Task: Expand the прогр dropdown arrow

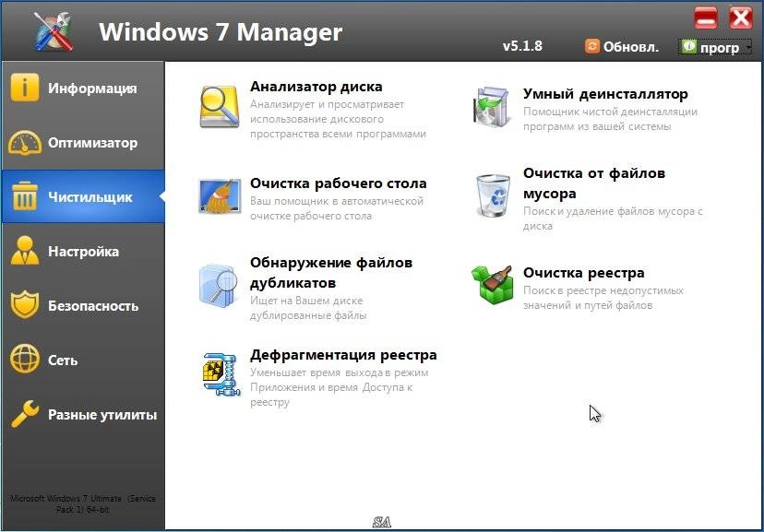Action: click(748, 47)
